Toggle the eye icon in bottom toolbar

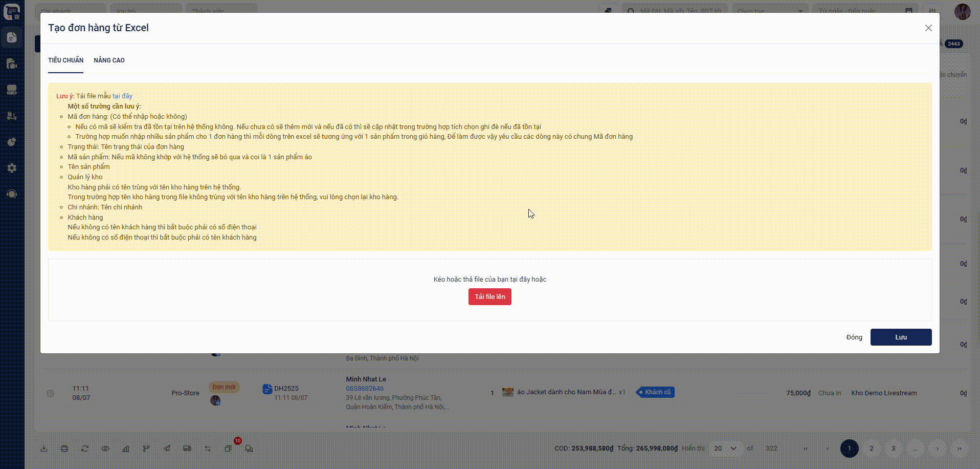(105, 449)
